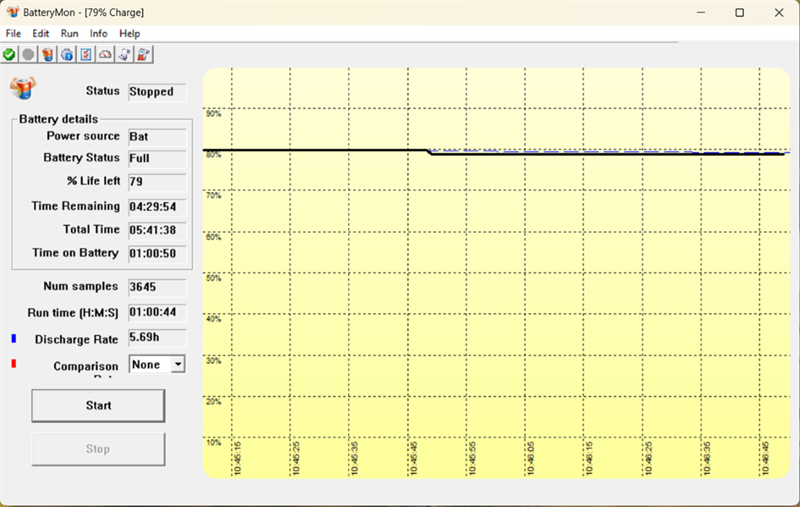Image resolution: width=800 pixels, height=507 pixels.
Task: Click the Time Remaining value field
Action: click(x=157, y=206)
